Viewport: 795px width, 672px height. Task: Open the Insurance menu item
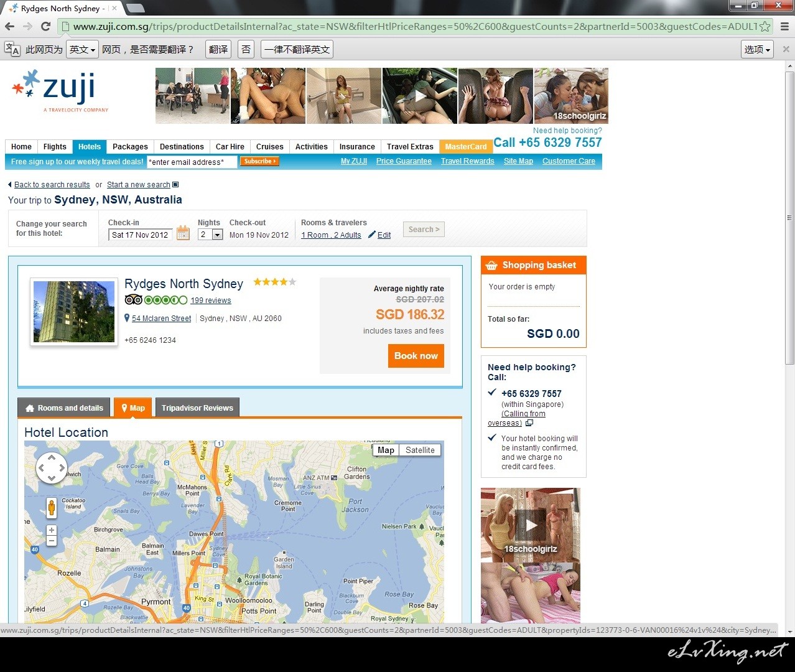(x=357, y=147)
